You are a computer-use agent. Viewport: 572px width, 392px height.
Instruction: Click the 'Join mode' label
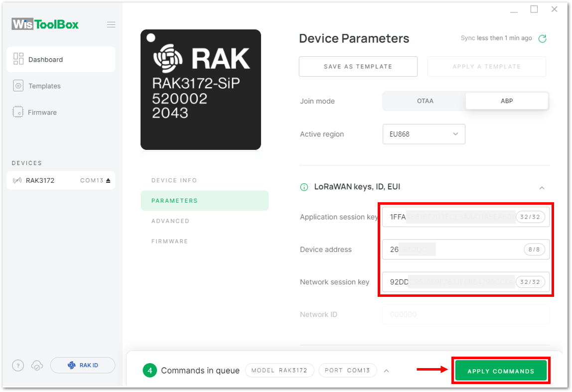tap(317, 101)
